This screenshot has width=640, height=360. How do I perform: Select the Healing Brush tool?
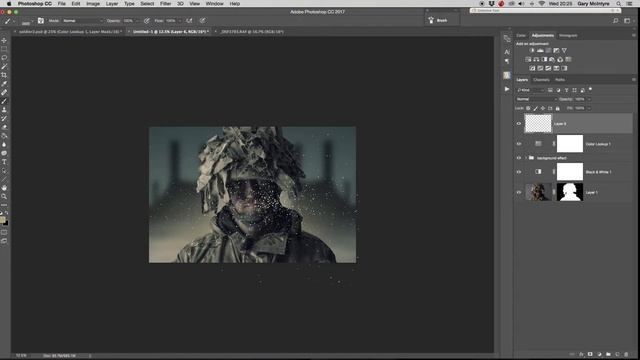tap(4, 93)
